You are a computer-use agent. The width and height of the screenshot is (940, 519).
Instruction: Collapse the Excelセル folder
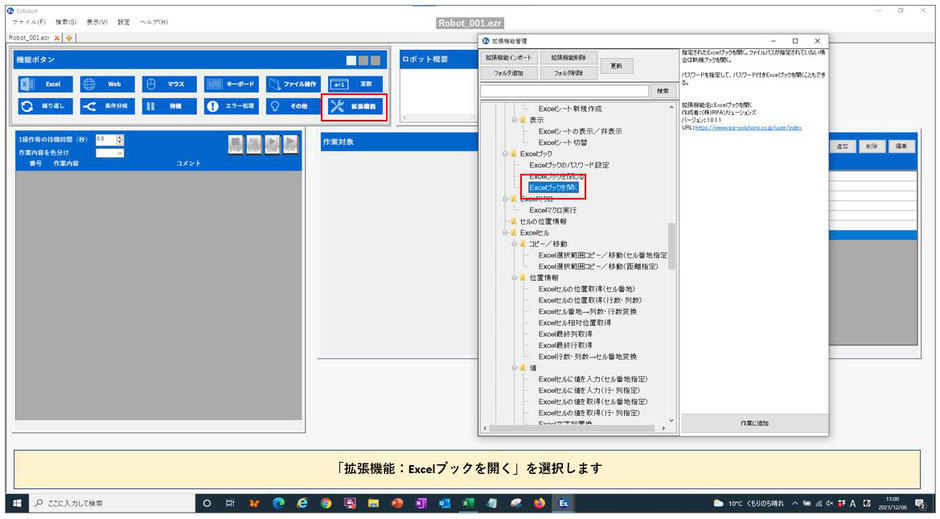pyautogui.click(x=505, y=233)
